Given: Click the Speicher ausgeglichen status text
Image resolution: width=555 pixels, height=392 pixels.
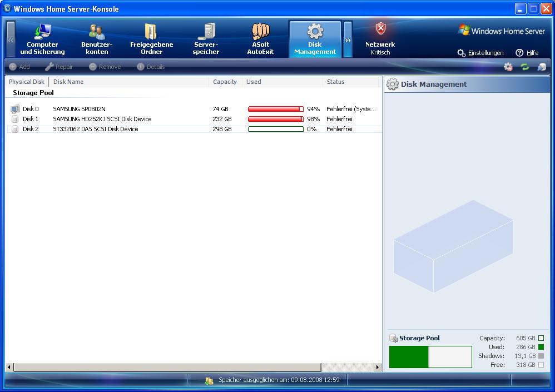Looking at the screenshot, I should click(x=279, y=380).
